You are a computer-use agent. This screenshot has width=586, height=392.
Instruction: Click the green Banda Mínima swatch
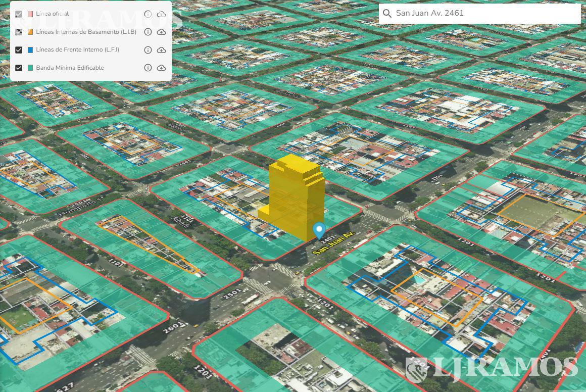pyautogui.click(x=30, y=68)
